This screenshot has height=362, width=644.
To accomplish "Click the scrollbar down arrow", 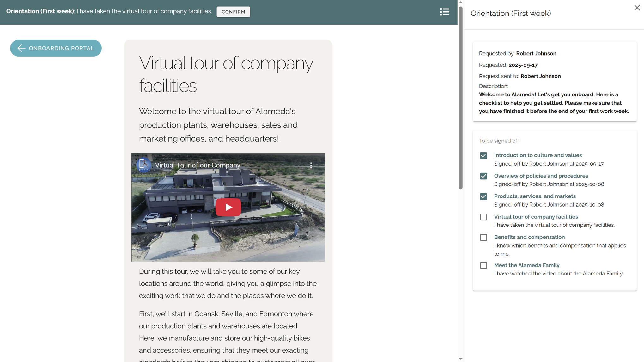I will (460, 359).
